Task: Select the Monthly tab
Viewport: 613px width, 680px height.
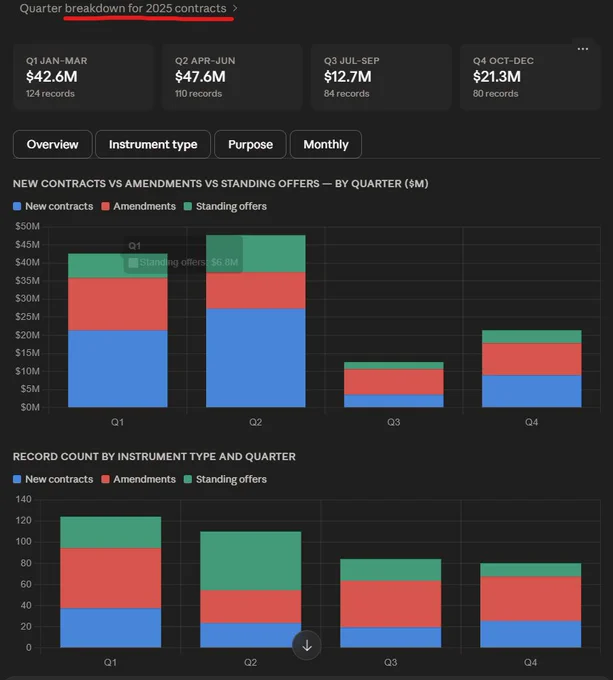Action: coord(326,144)
